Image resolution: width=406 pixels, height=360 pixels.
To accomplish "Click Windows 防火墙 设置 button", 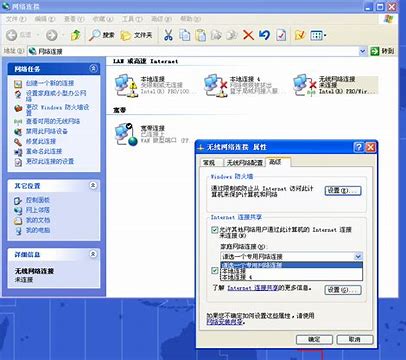I will (x=343, y=191).
